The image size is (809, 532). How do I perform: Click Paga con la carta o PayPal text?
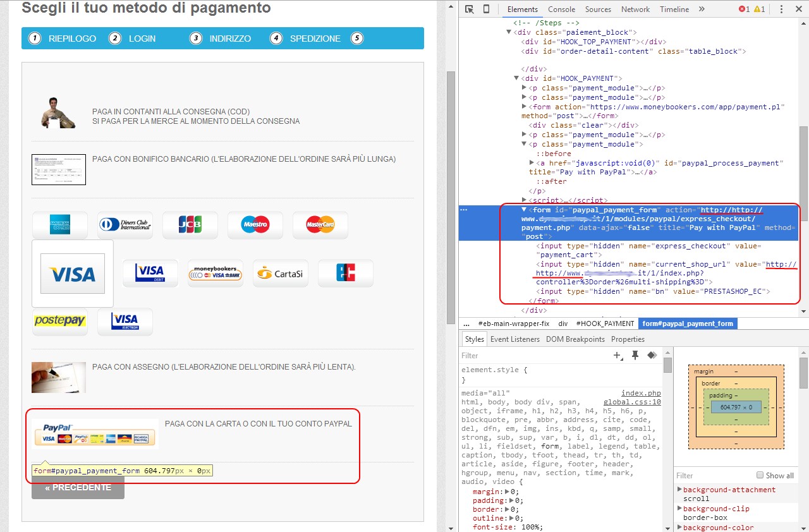259,424
